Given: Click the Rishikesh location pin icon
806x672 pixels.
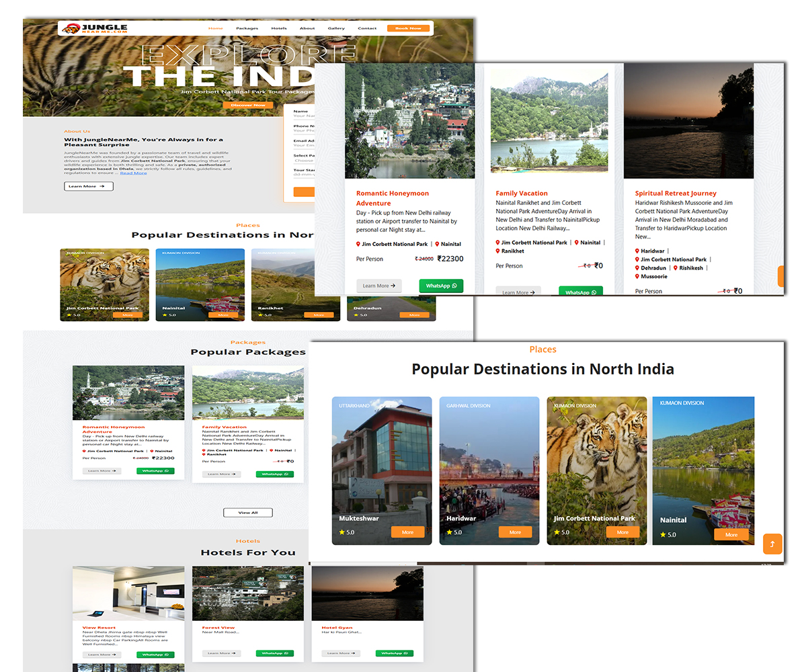Looking at the screenshot, I should click(676, 268).
